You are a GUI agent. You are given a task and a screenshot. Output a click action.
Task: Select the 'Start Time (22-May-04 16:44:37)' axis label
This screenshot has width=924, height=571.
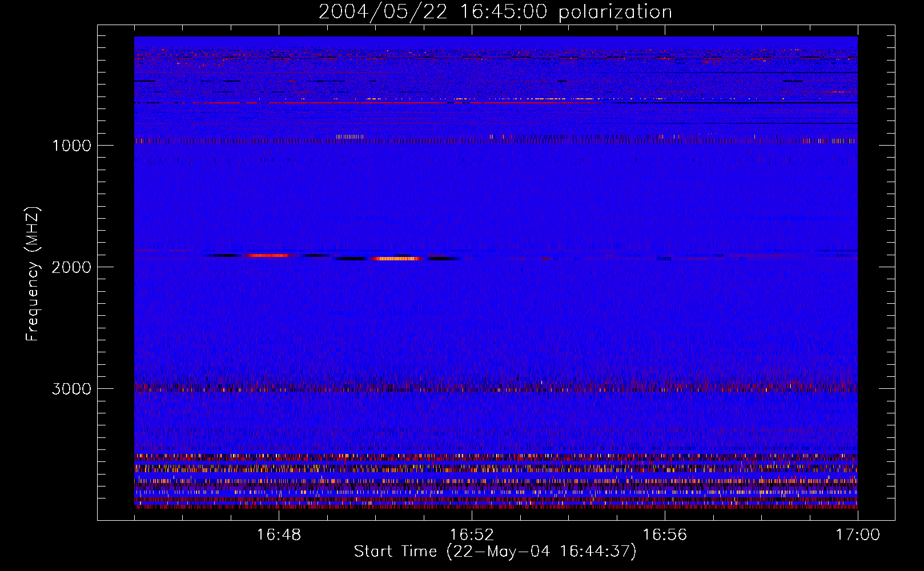(x=495, y=552)
